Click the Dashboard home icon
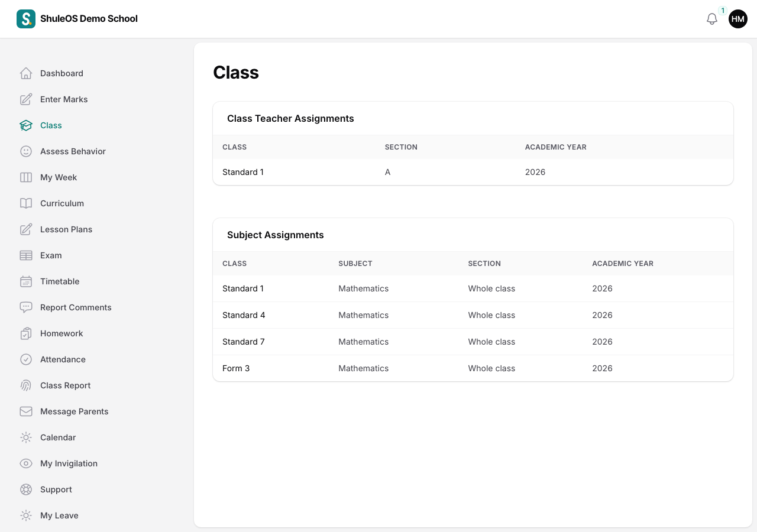Viewport: 757px width, 532px height. pos(26,73)
